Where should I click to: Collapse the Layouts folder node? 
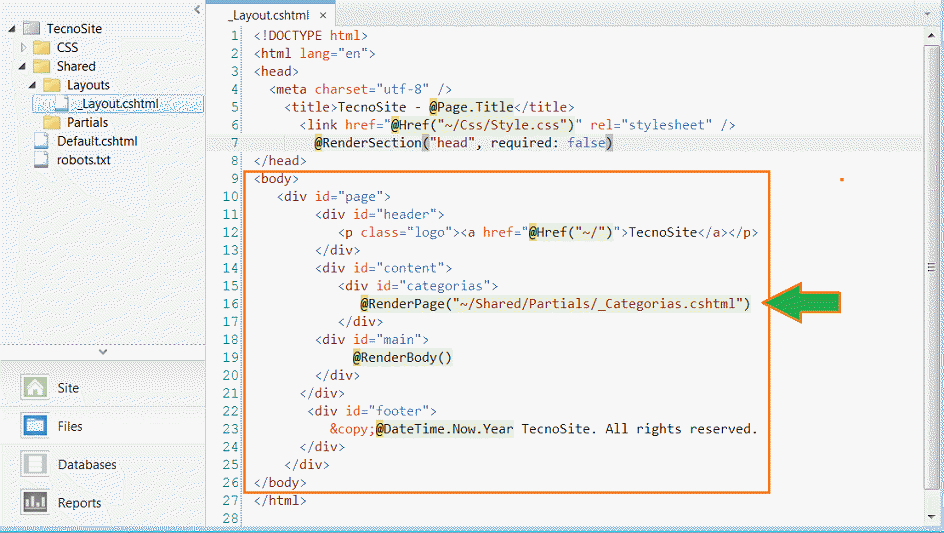33,85
